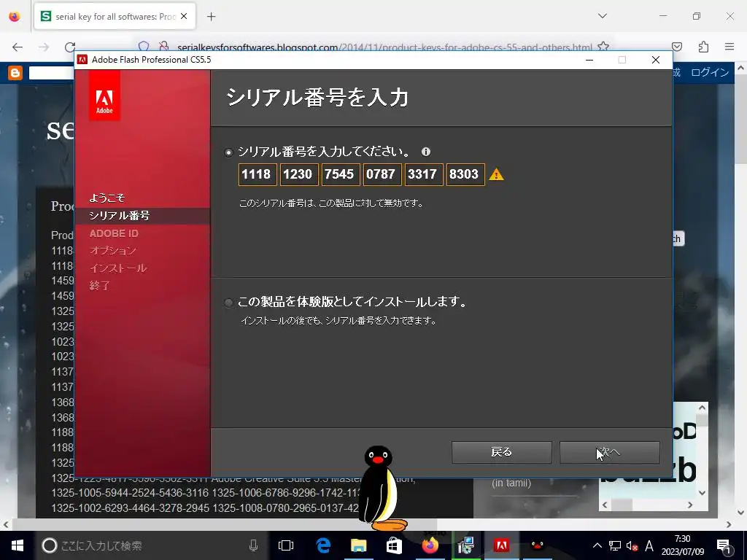Open Firefox extensions puzzle icon
This screenshot has height=560, width=747.
[x=703, y=47]
